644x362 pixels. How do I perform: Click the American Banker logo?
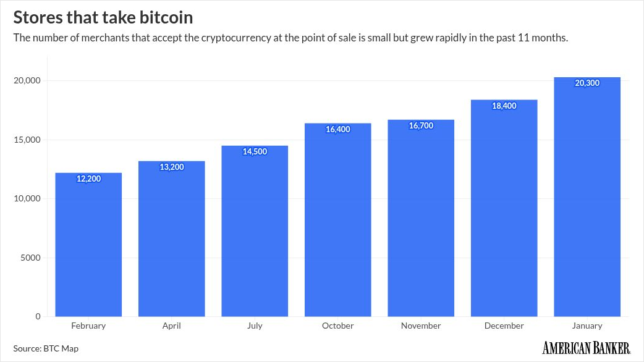click(586, 348)
